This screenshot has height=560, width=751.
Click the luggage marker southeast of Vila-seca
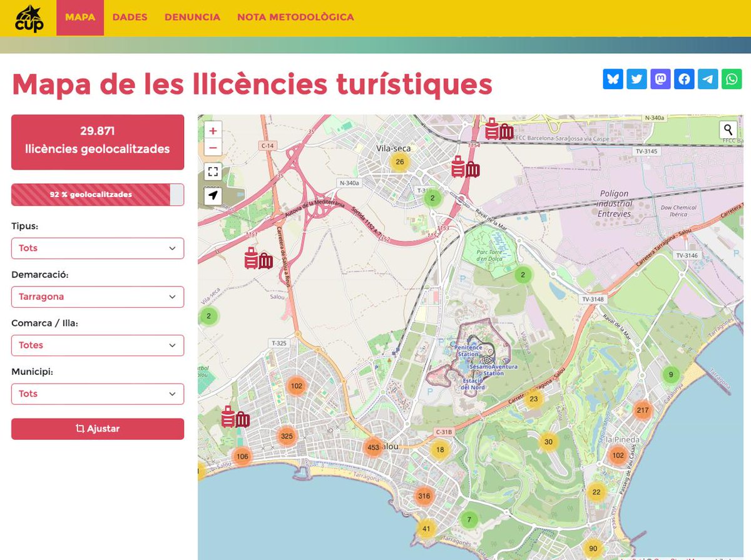466,166
